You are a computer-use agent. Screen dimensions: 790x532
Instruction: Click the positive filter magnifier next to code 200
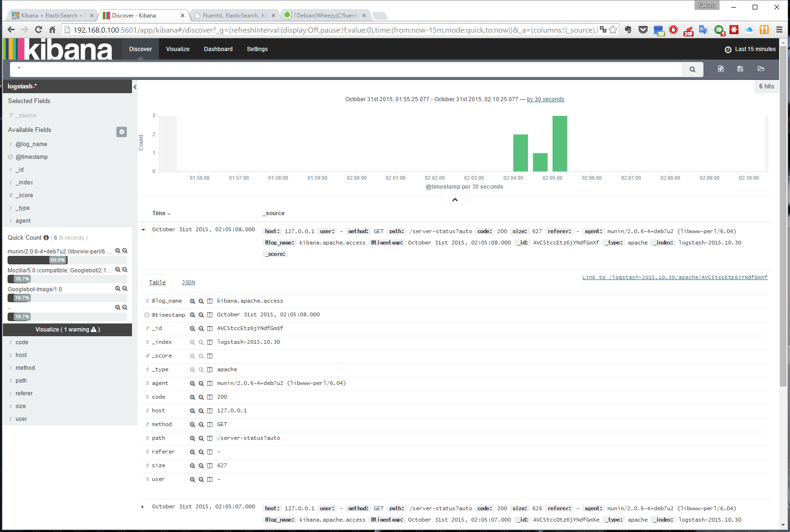193,397
